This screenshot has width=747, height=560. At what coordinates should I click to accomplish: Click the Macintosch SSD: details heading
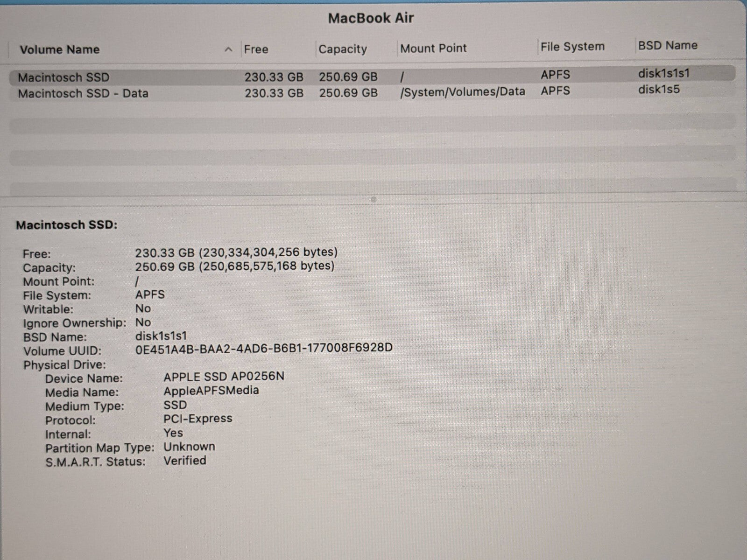[67, 225]
